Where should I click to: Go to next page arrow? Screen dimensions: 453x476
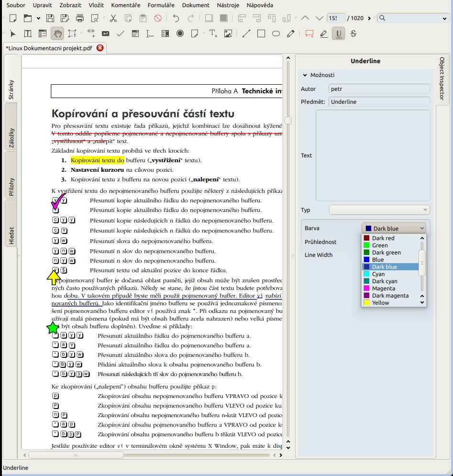[x=320, y=18]
